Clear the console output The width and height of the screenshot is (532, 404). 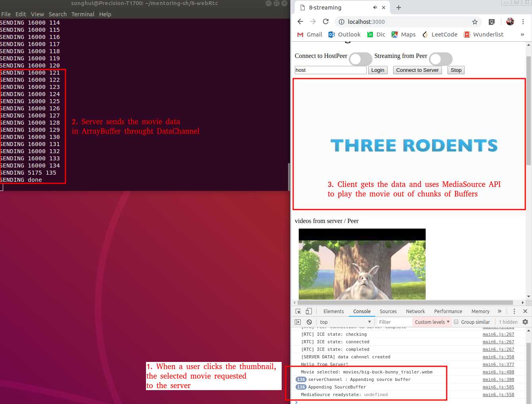coord(309,322)
